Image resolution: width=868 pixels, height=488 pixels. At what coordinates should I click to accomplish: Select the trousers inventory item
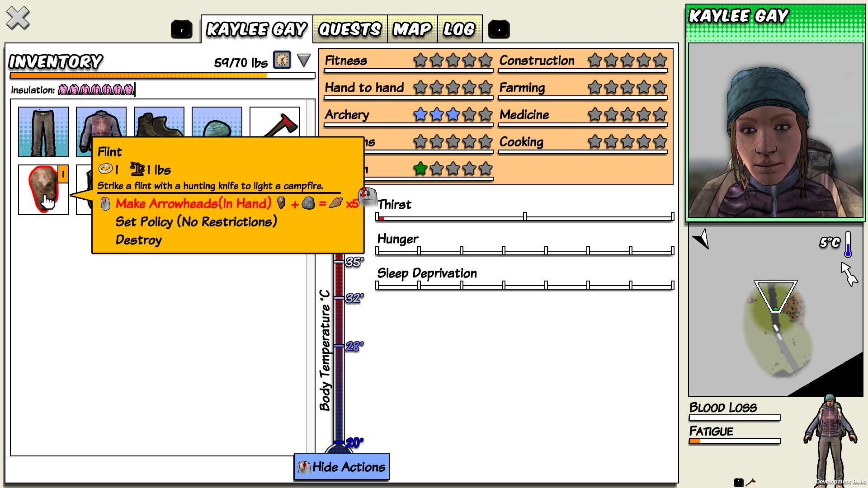[x=43, y=132]
